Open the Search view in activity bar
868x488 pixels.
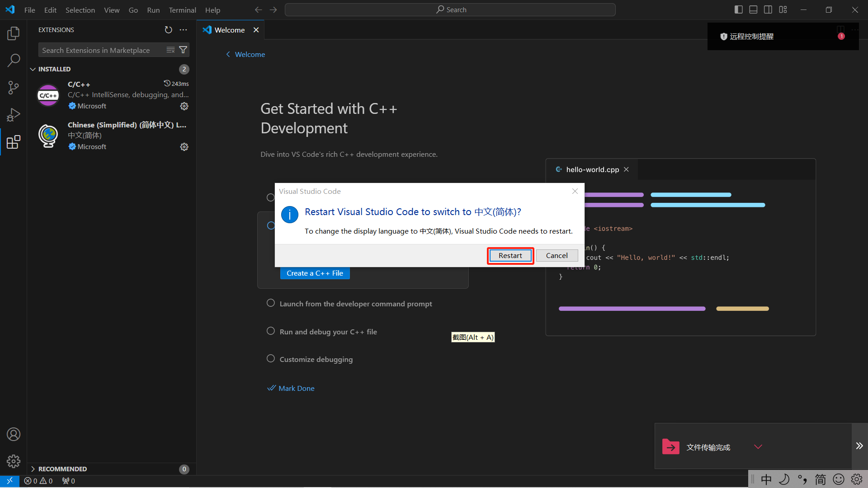coord(14,60)
